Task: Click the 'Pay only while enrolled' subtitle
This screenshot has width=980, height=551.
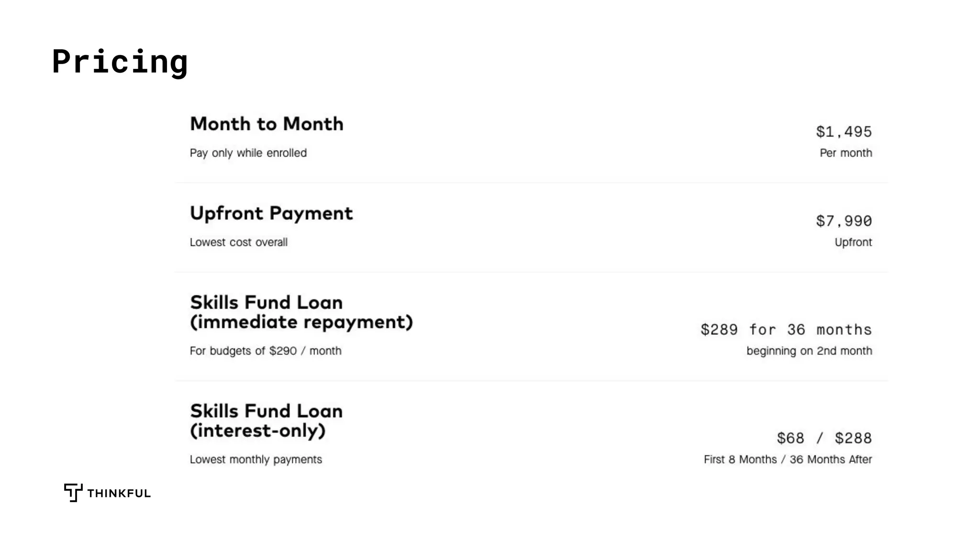Action: (248, 153)
